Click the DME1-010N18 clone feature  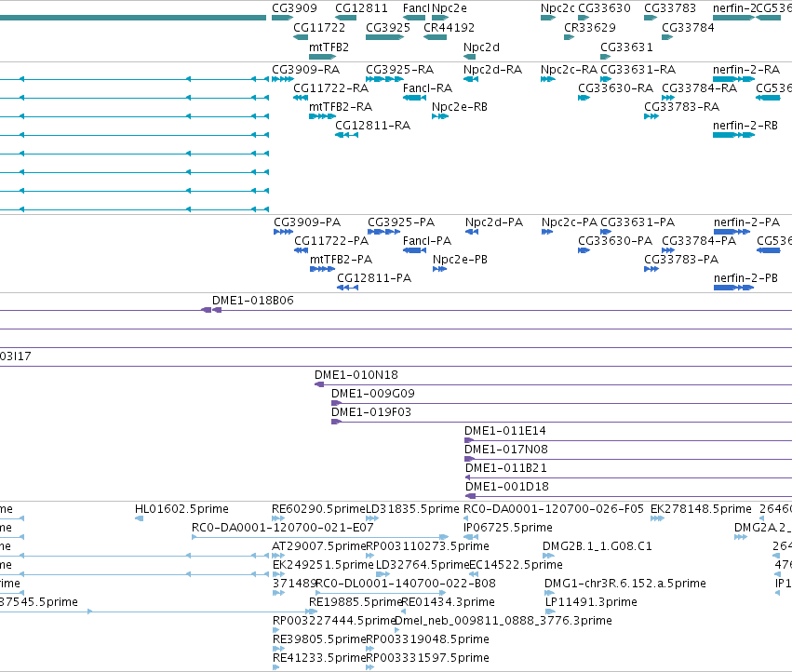[553, 384]
